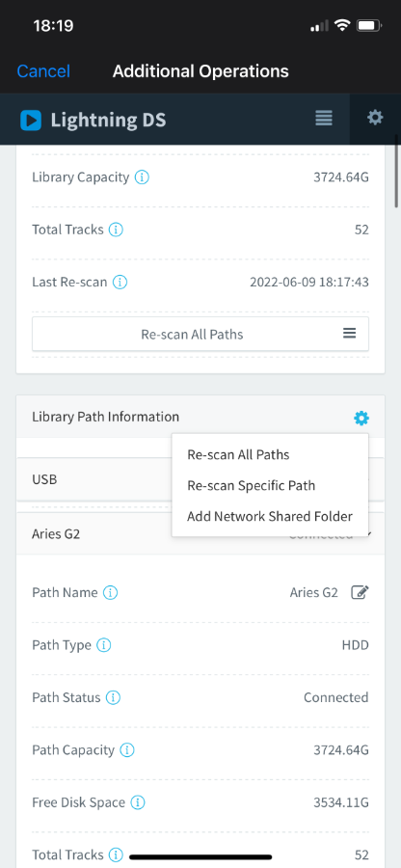
Task: Show info for Library Capacity
Action: (x=142, y=177)
